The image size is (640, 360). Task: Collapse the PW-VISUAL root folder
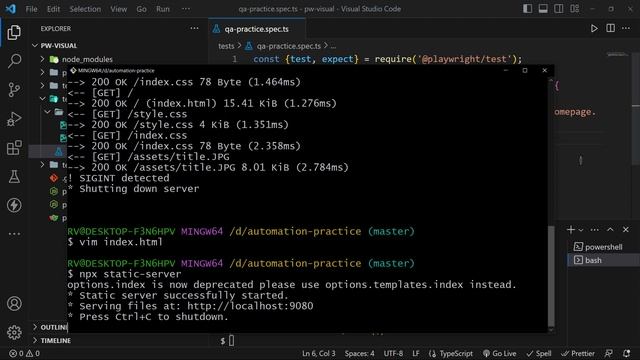58,46
